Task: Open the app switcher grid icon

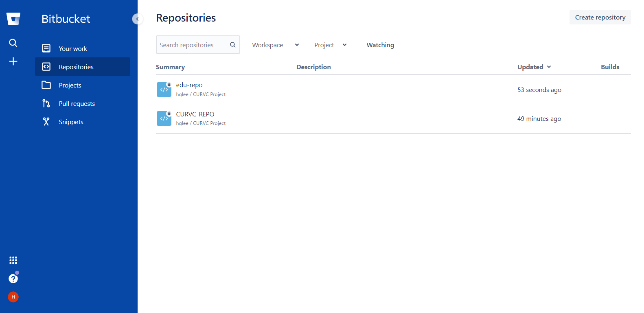Action: [13, 260]
